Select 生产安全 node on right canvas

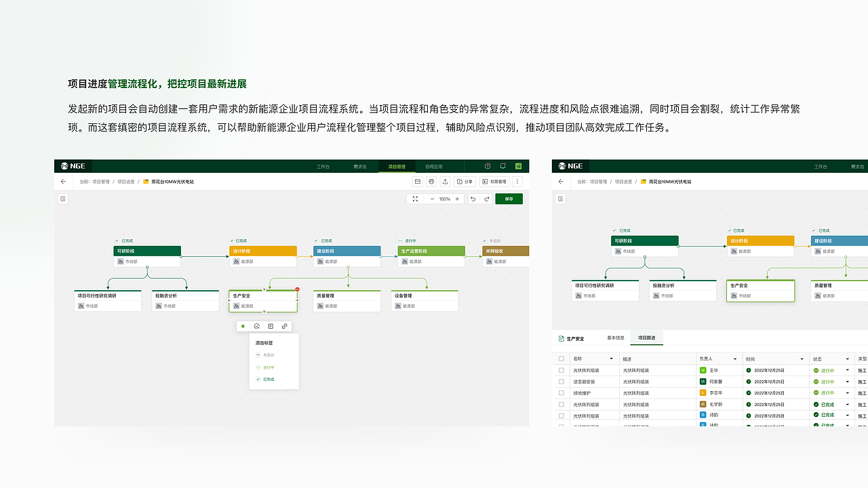pyautogui.click(x=760, y=291)
